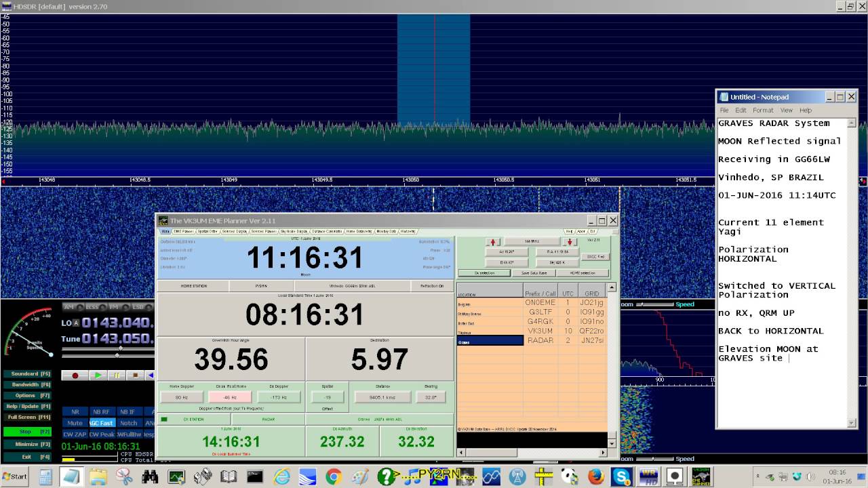Screen dimensions: 868x488
Task: Click the red down-arrow frequency button
Action: pyautogui.click(x=570, y=242)
